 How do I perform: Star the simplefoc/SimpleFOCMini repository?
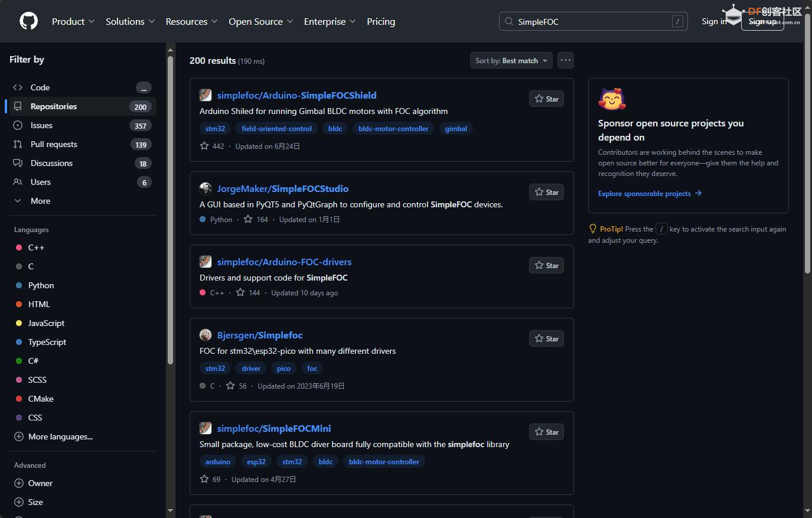[546, 432]
